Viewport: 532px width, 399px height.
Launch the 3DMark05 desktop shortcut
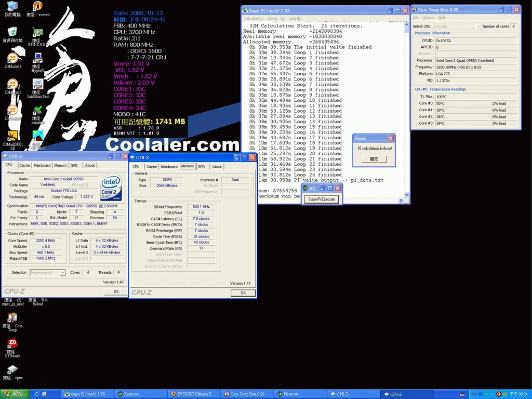(12, 86)
